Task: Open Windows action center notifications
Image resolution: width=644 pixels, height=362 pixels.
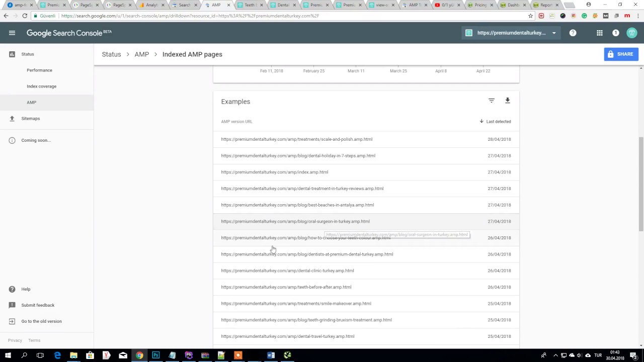Action: [633, 355]
